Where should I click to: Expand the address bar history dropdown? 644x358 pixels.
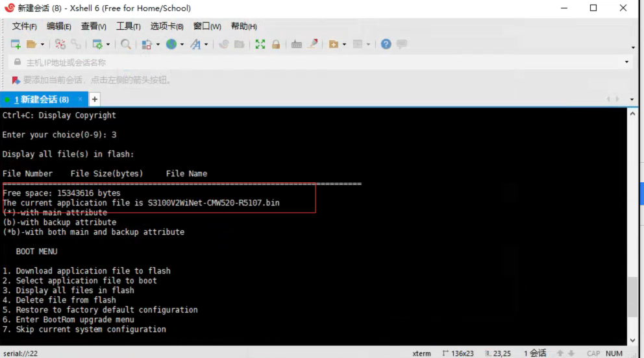coord(626,62)
